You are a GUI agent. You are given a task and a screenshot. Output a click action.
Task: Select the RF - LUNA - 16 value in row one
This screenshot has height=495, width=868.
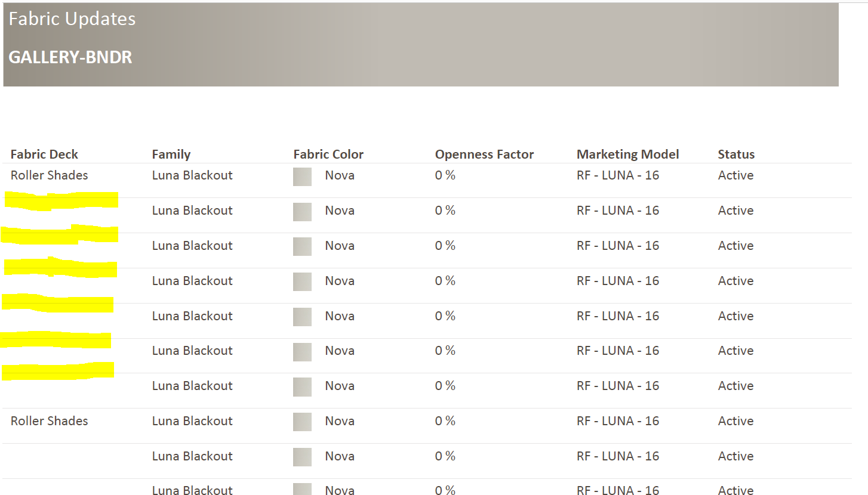(x=618, y=175)
